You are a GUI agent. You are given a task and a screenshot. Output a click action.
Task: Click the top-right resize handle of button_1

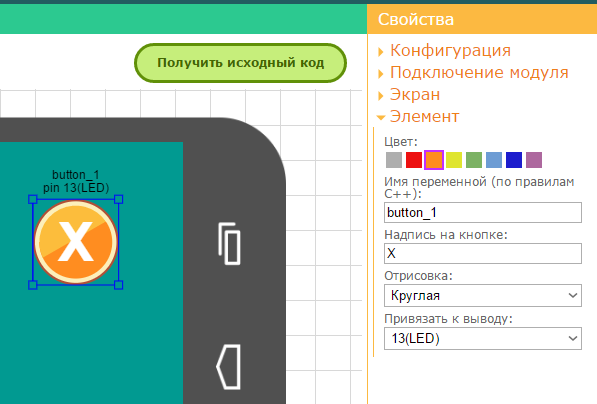[118, 199]
